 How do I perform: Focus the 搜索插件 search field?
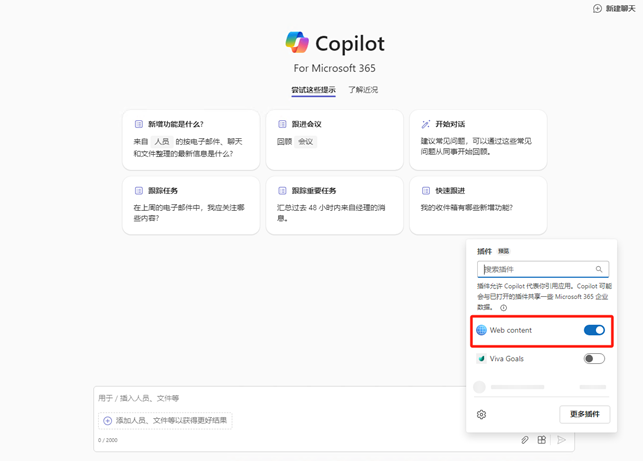pos(543,269)
